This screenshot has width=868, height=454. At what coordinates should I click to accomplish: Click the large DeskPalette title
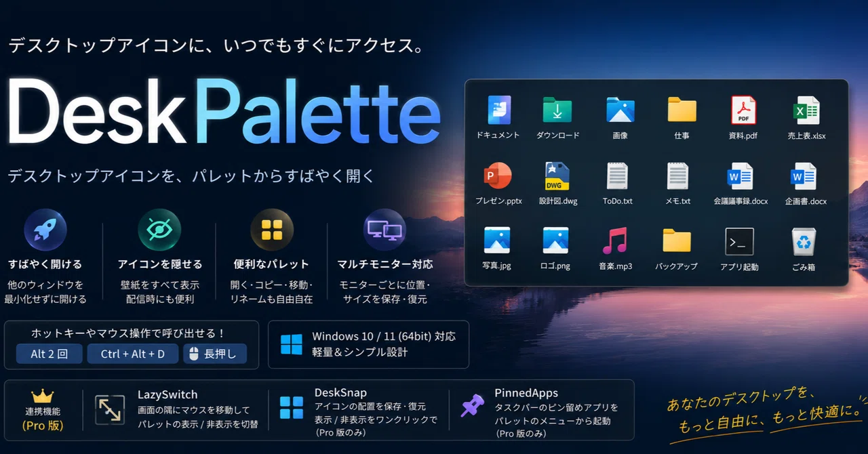tap(224, 112)
